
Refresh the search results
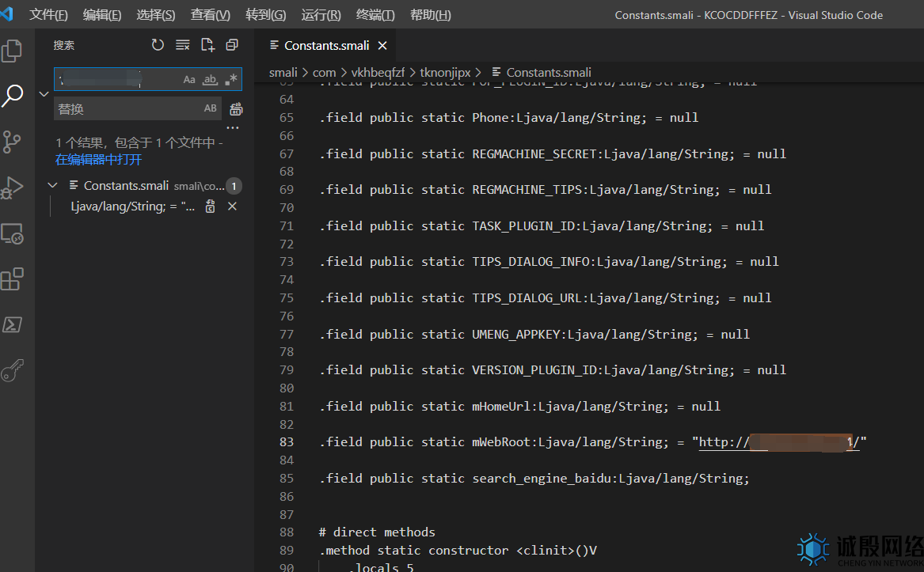(x=158, y=45)
